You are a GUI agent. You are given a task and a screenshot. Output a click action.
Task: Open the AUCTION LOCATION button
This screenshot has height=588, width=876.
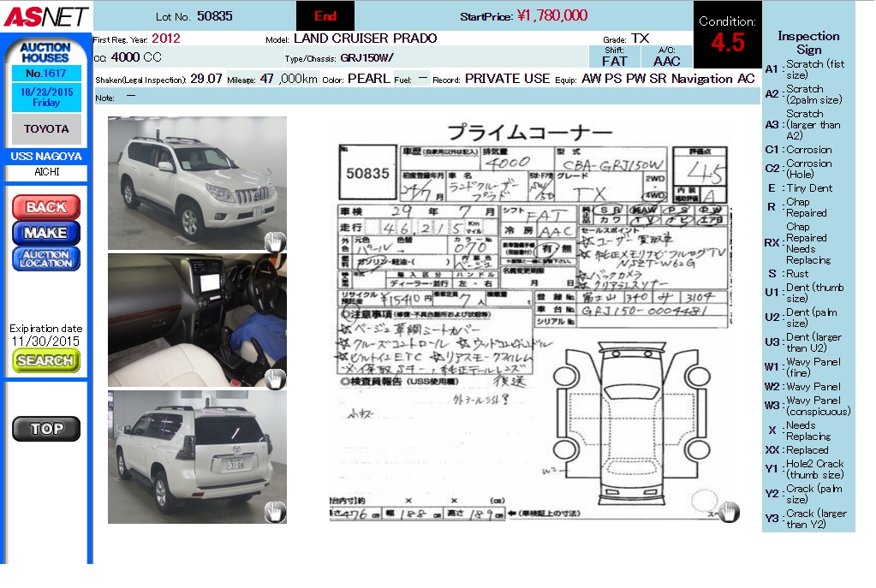click(46, 258)
